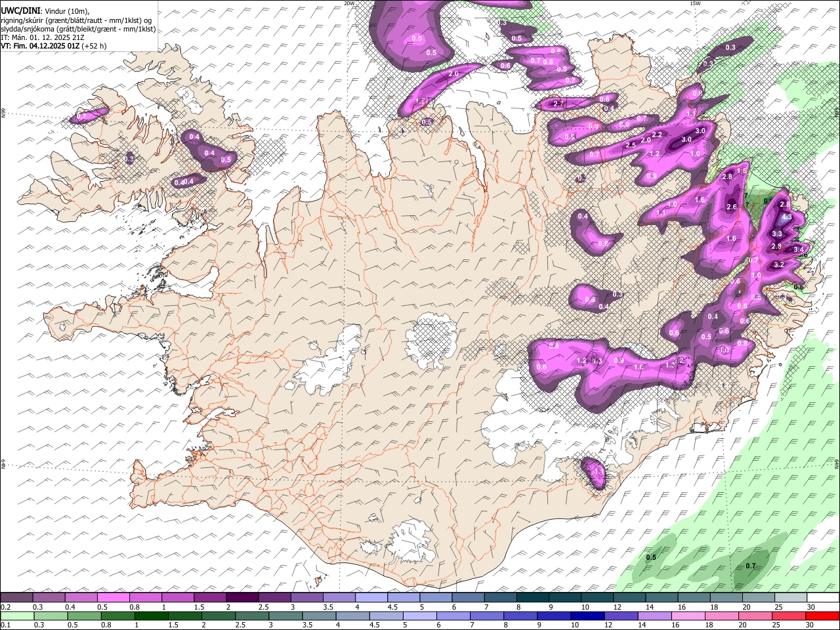This screenshot has height=630, width=840.
Task: Click the "2.7" snowfall value on the map
Action: (559, 104)
